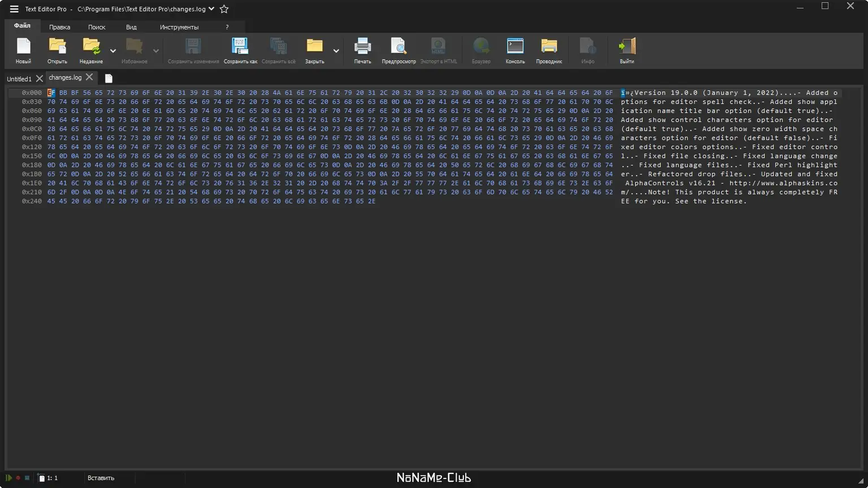The height and width of the screenshot is (488, 868).
Task: Launch Проводник file explorer
Action: tap(549, 51)
